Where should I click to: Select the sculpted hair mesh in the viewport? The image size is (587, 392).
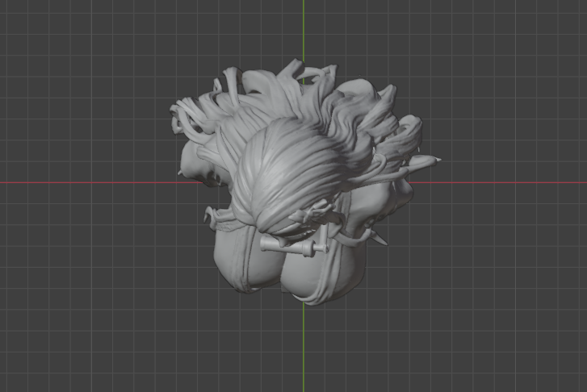tap(296, 149)
